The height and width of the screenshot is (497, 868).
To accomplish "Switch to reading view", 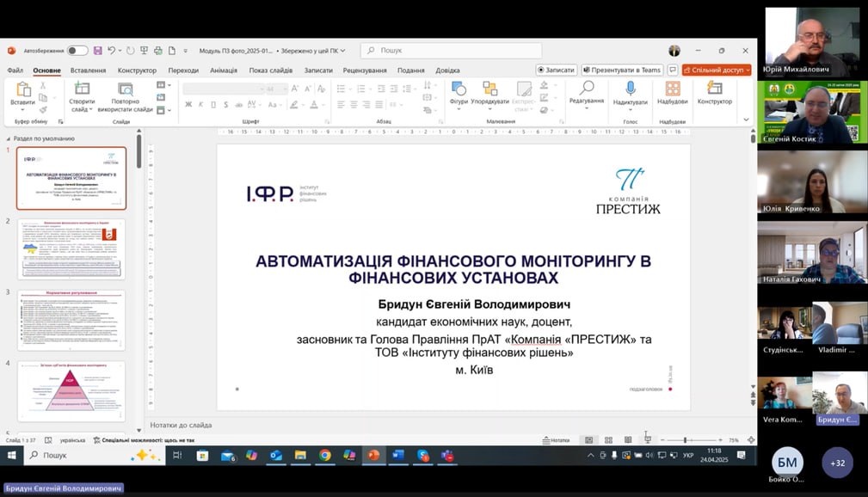I will [x=628, y=440].
